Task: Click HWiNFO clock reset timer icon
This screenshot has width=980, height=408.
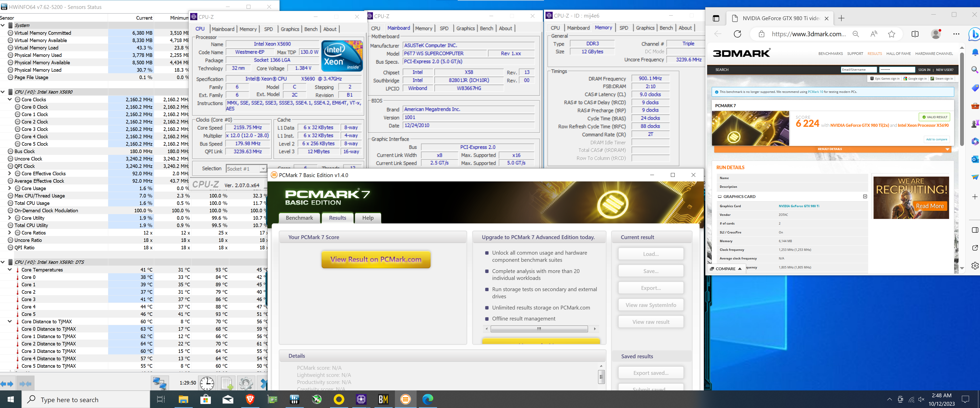Action: 207,383
